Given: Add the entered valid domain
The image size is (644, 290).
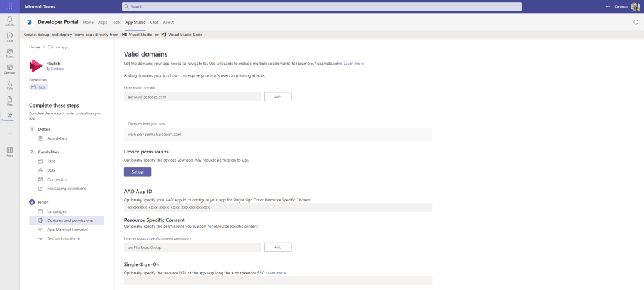Looking at the screenshot, I should (x=278, y=97).
